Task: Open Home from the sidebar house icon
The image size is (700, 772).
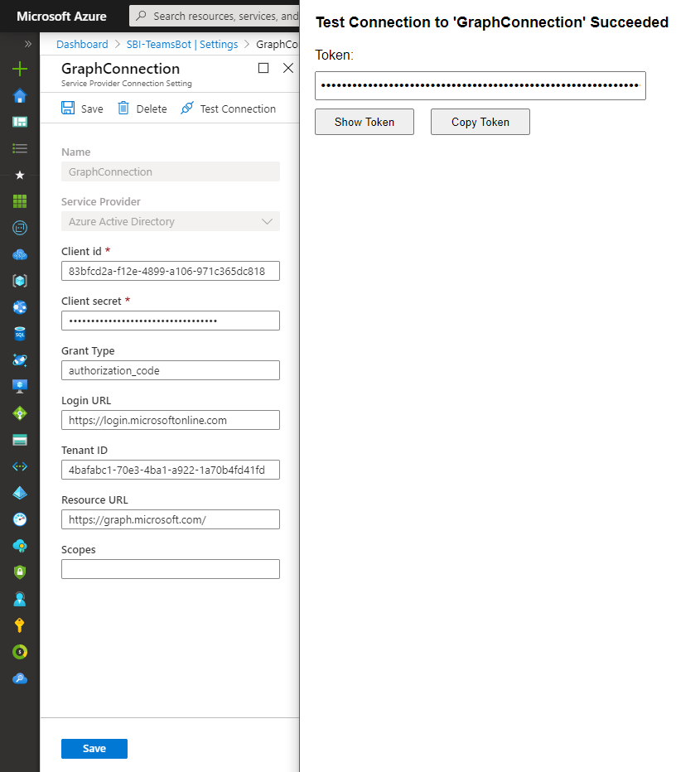Action: pos(20,95)
